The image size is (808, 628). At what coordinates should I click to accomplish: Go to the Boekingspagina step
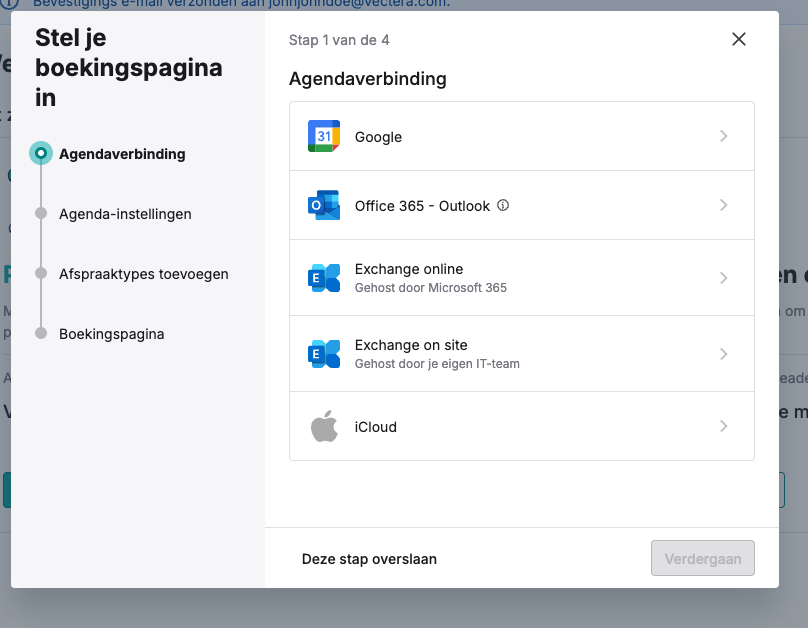112,334
